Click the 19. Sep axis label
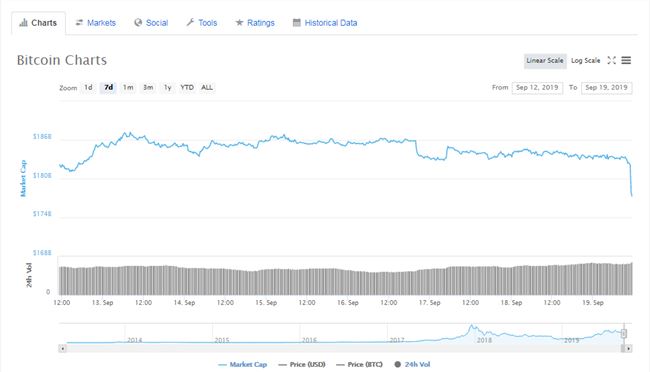This screenshot has width=650, height=372. 593,303
